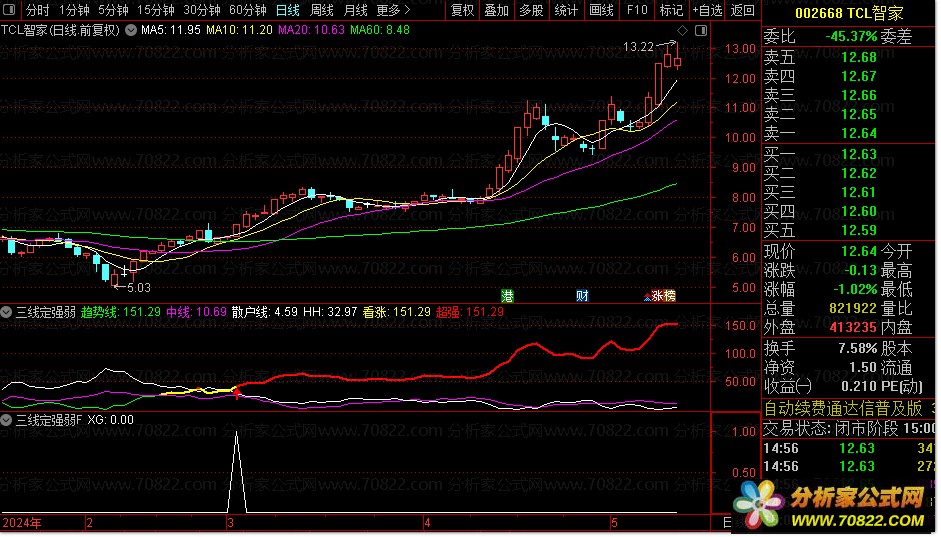941x537 pixels.
Task: Click the 收益 value 0.210
Action: [859, 386]
